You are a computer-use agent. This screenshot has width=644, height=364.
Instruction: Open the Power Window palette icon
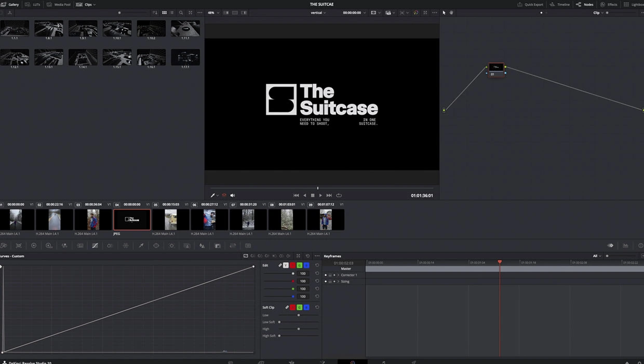pyautogui.click(x=156, y=245)
